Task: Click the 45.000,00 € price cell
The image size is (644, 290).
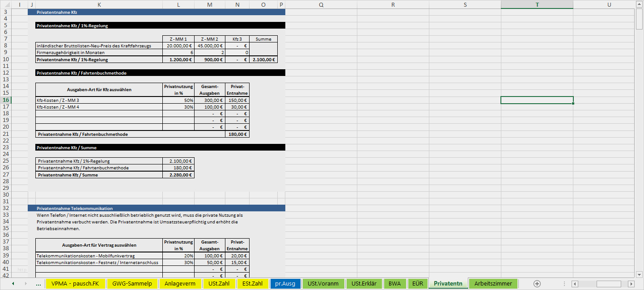Action: [210, 46]
